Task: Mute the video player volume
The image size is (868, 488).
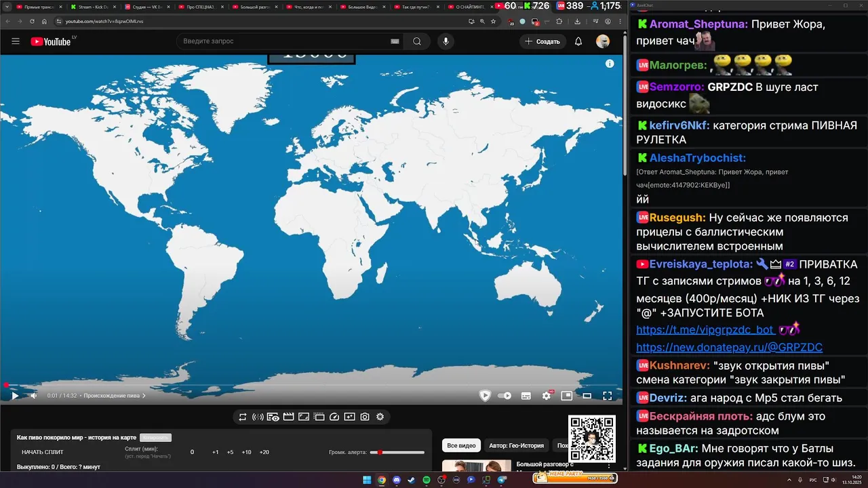Action: pyautogui.click(x=34, y=396)
